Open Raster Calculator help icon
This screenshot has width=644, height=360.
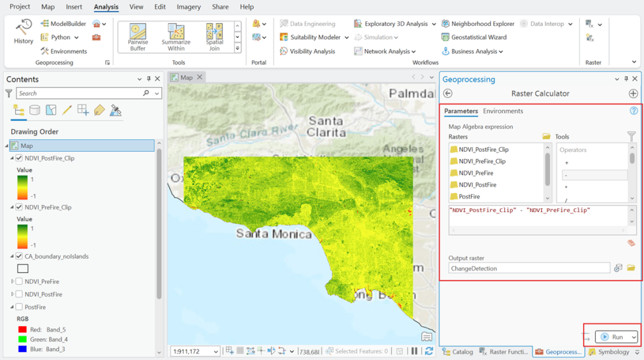pos(634,111)
